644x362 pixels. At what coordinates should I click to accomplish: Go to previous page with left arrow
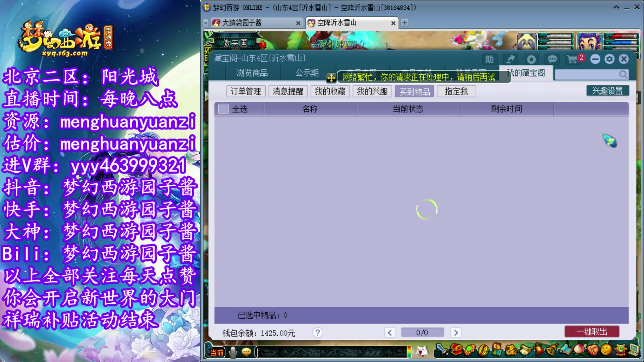(x=389, y=333)
